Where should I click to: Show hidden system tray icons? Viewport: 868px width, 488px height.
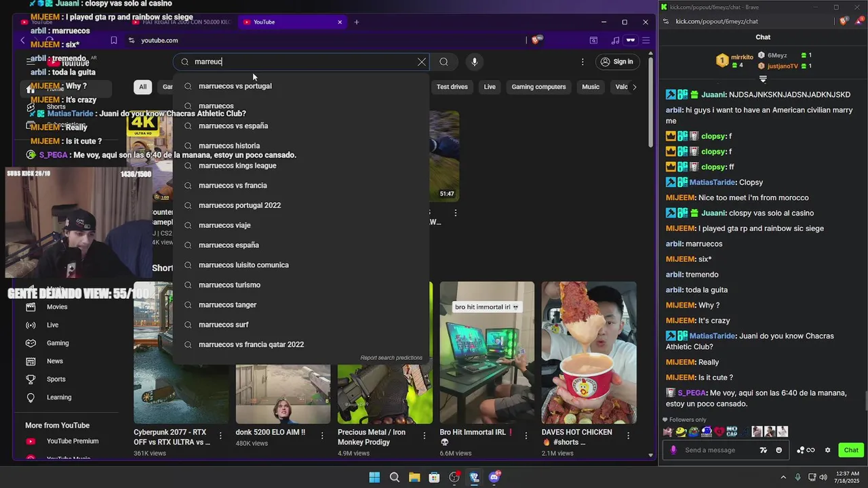click(x=783, y=477)
